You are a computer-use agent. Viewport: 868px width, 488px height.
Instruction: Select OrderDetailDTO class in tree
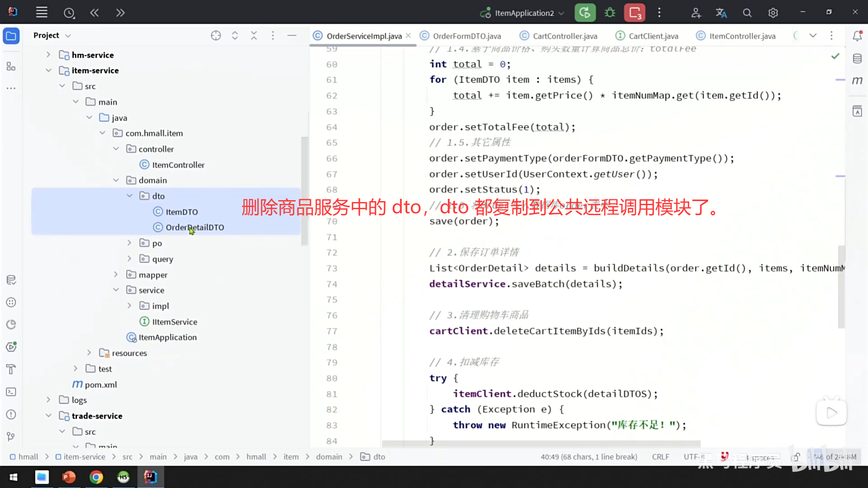194,227
